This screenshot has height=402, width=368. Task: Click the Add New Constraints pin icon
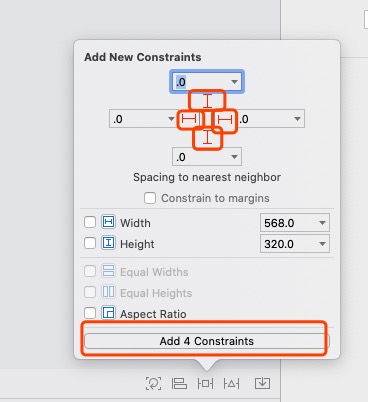[205, 384]
